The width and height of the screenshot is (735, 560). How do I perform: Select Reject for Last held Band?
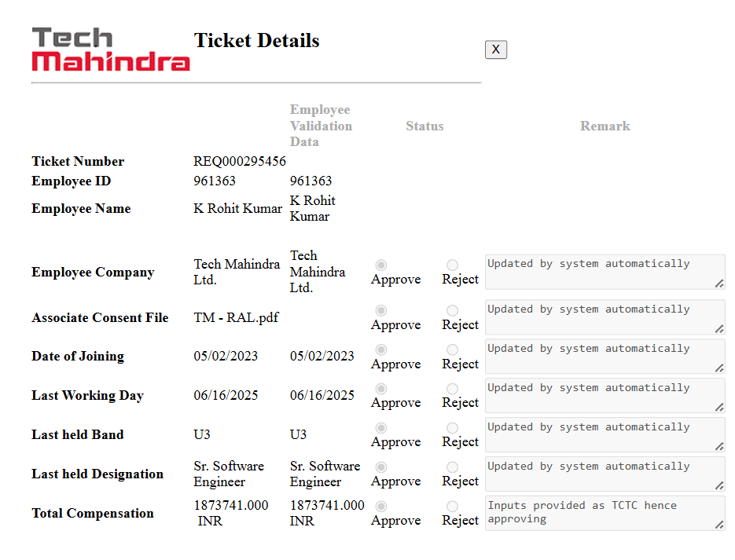[x=452, y=428]
